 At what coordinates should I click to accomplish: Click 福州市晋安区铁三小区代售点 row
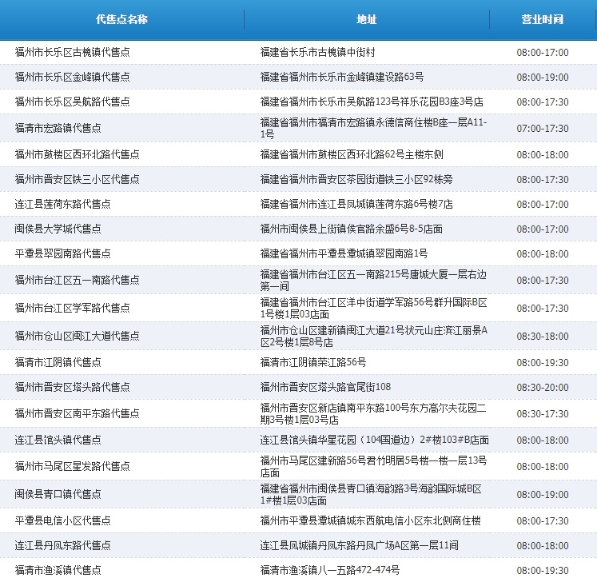(298, 179)
